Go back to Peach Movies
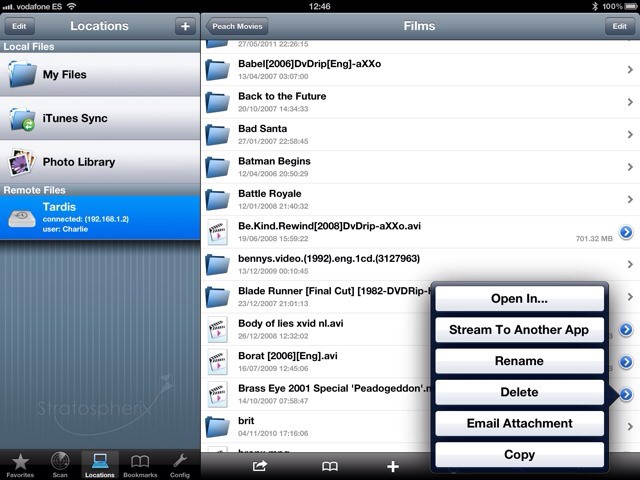640x480 pixels. pyautogui.click(x=237, y=26)
